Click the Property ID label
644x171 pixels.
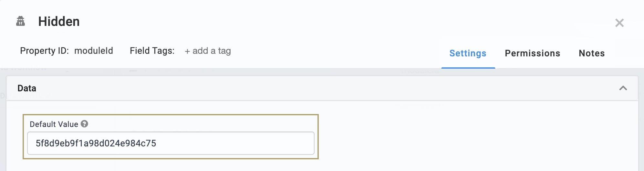coord(44,51)
